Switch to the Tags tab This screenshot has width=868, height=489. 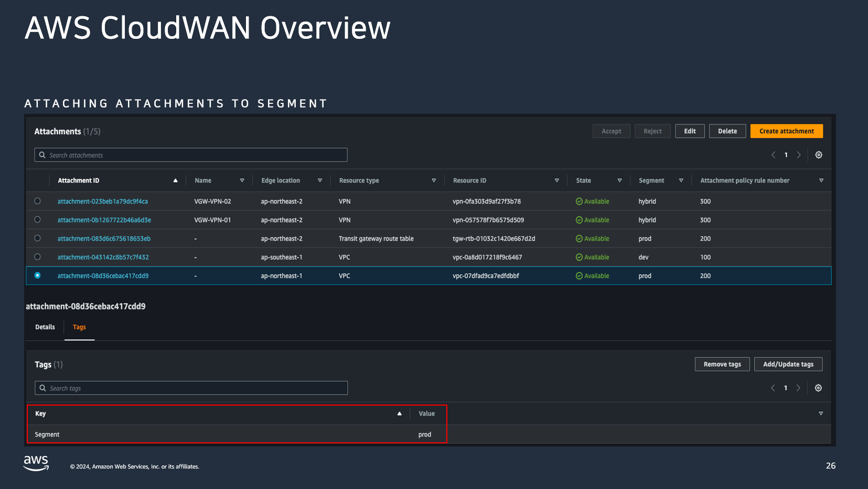[x=79, y=327]
